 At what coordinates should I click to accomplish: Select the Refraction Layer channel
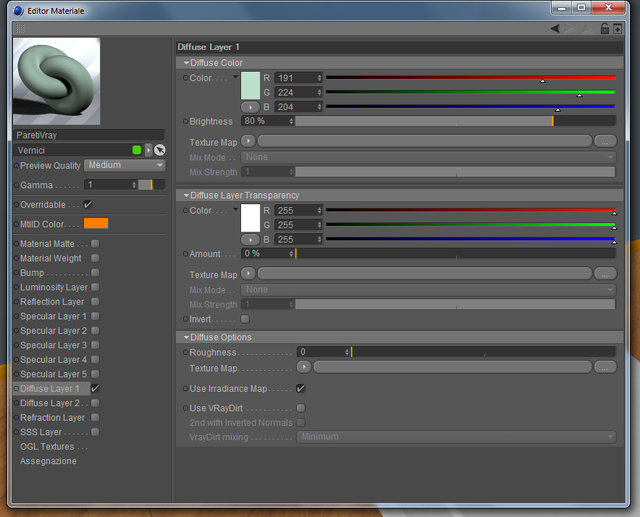coord(52,418)
